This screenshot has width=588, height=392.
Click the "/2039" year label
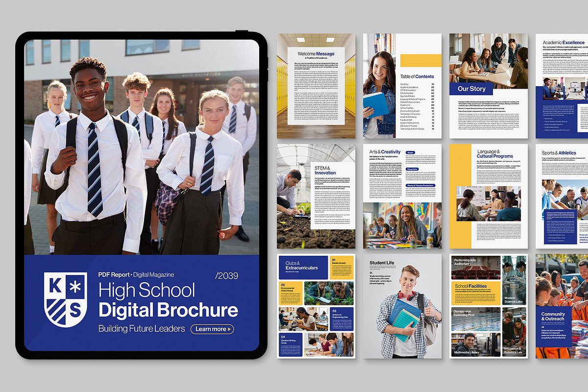coord(227,276)
